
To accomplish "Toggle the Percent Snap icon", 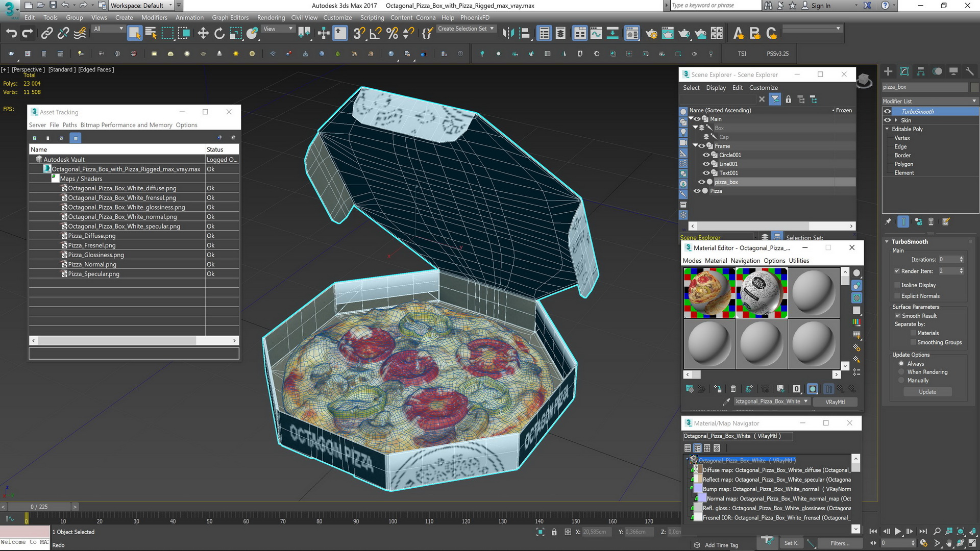I will pyautogui.click(x=392, y=34).
